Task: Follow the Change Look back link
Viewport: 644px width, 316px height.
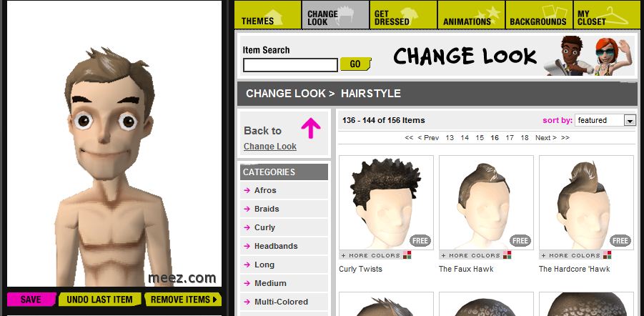Action: pyautogui.click(x=270, y=147)
